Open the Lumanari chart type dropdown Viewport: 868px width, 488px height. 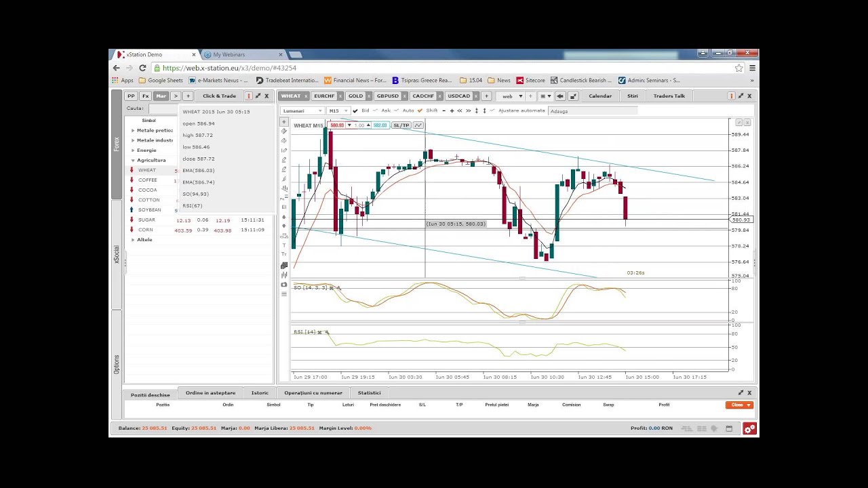tap(302, 110)
